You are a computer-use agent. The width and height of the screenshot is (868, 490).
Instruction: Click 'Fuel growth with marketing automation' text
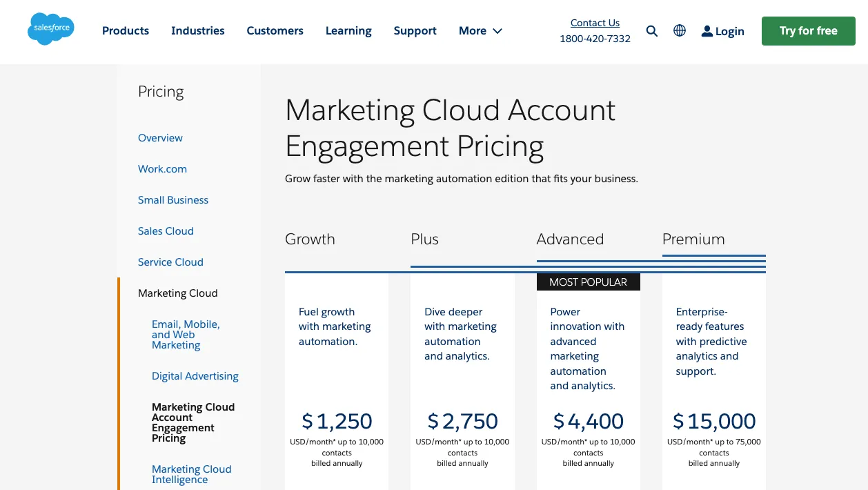click(335, 326)
